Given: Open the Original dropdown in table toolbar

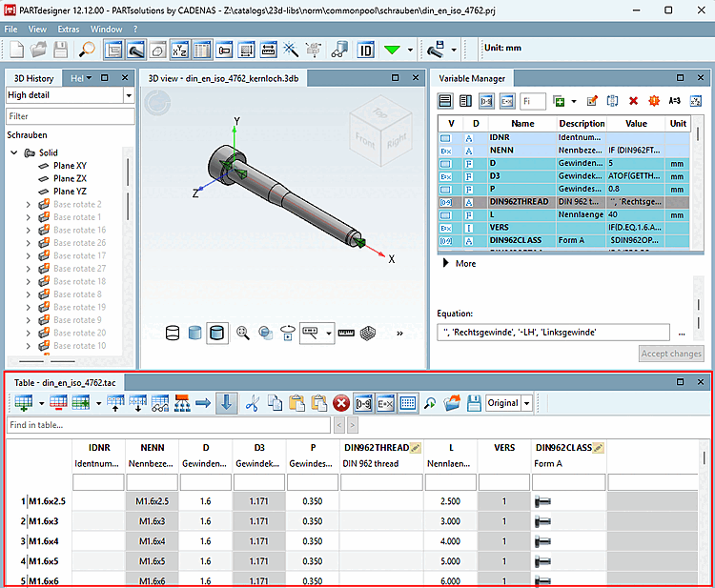Looking at the screenshot, I should tap(526, 403).
